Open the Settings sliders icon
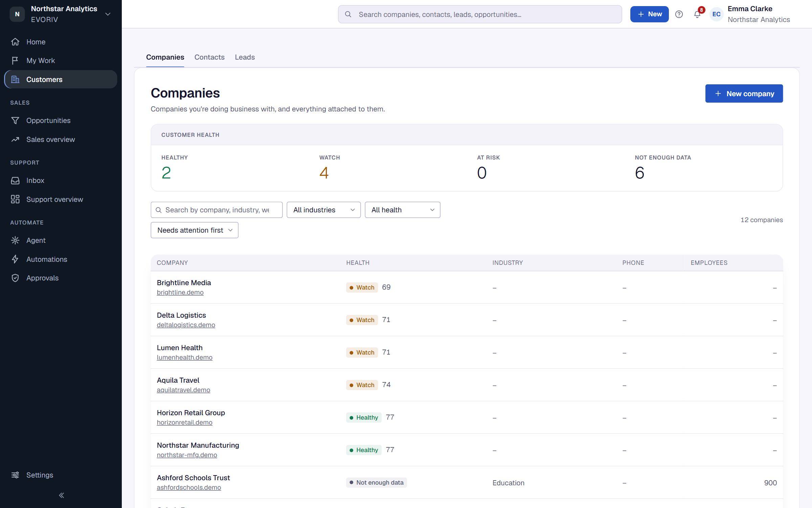812x508 pixels. (15, 475)
